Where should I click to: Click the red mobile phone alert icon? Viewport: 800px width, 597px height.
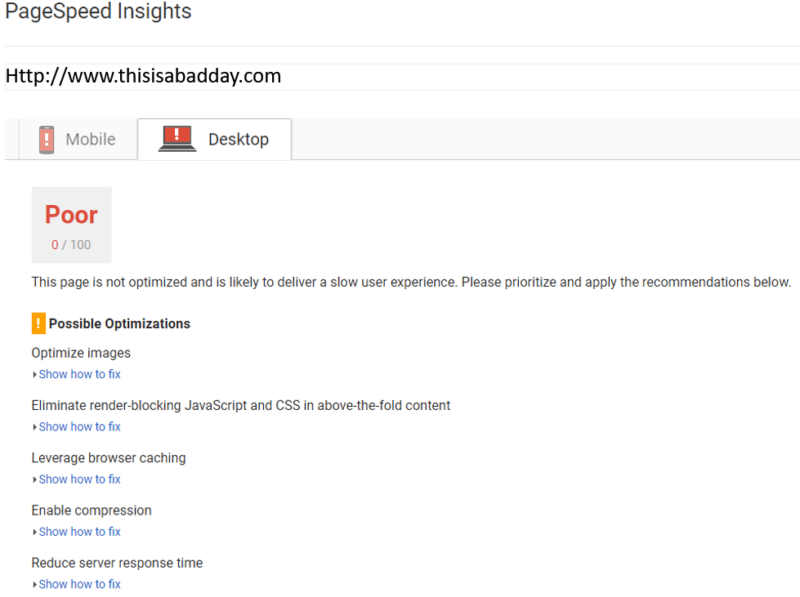tap(46, 139)
